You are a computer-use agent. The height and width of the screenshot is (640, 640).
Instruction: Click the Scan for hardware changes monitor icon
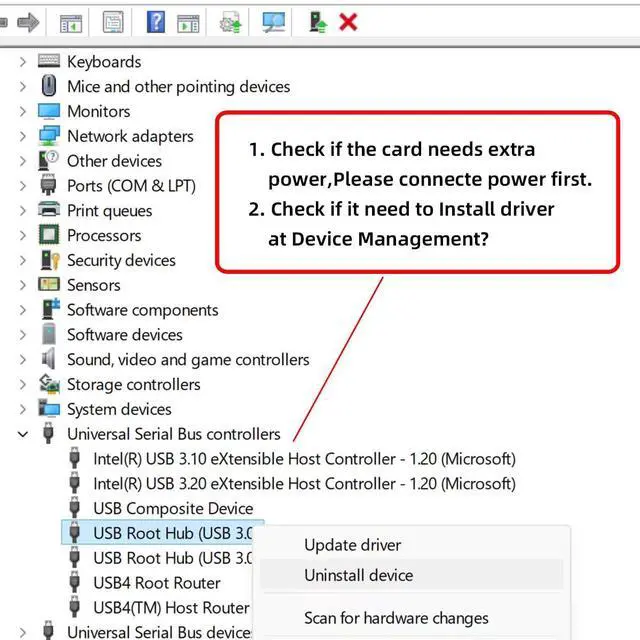point(272,21)
